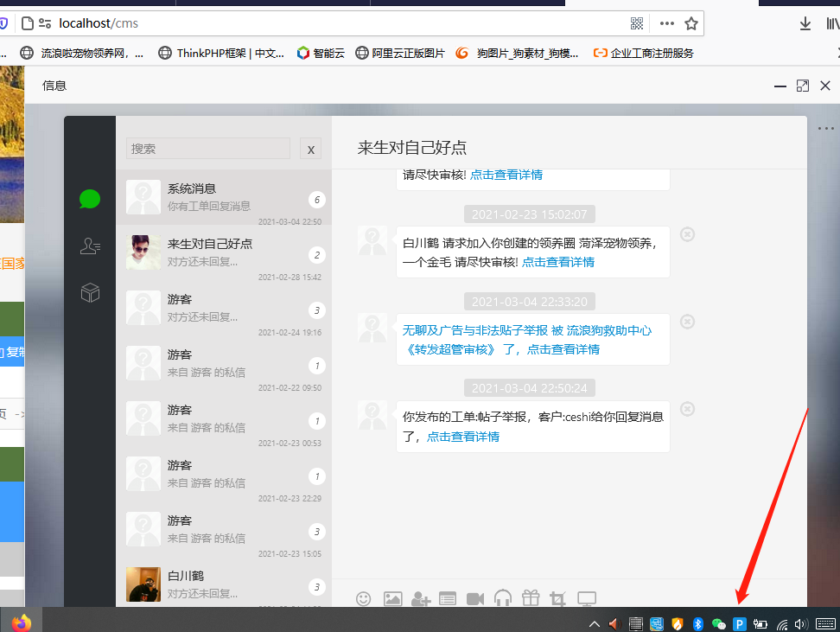Screen dimensions: 840x632
Task: Open 点击查看详情 link in ceshi reply message
Action: (462, 437)
